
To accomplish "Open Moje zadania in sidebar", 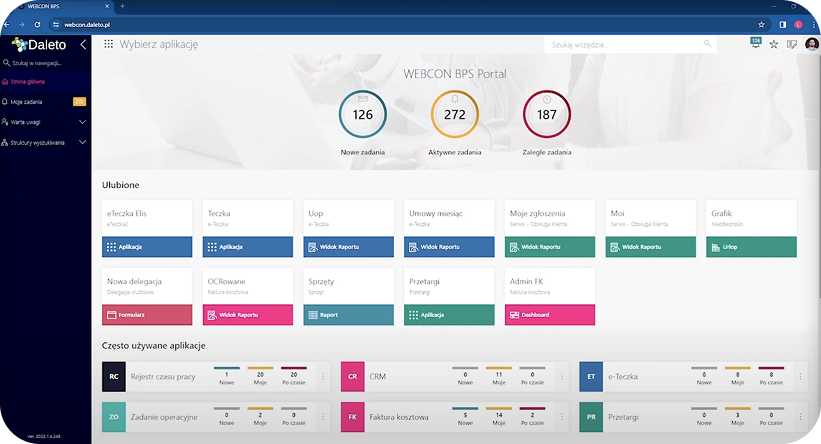I will coord(45,102).
